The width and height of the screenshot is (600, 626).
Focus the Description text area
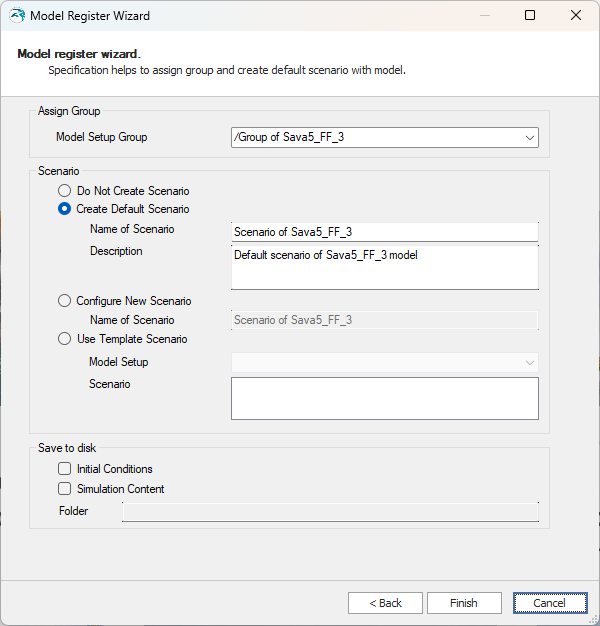pyautogui.click(x=385, y=267)
